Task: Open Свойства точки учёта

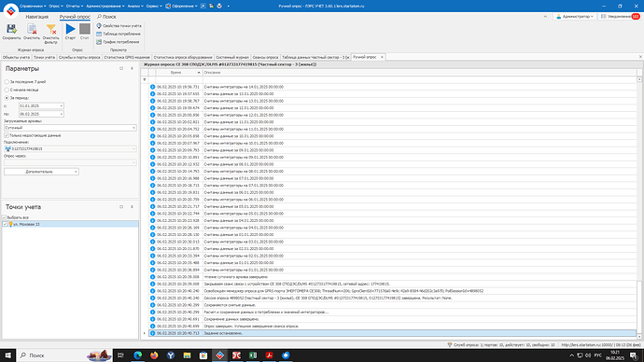Action: [x=119, y=26]
